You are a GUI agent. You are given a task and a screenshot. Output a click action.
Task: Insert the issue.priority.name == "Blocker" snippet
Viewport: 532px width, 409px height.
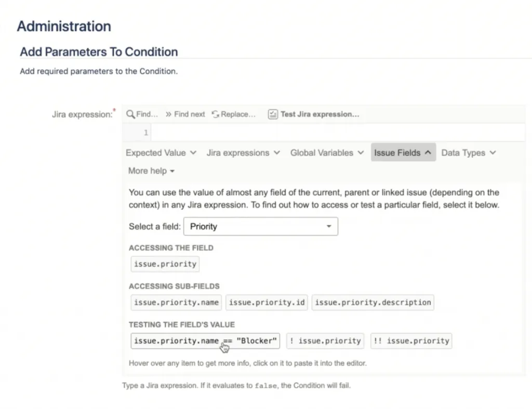205,340
